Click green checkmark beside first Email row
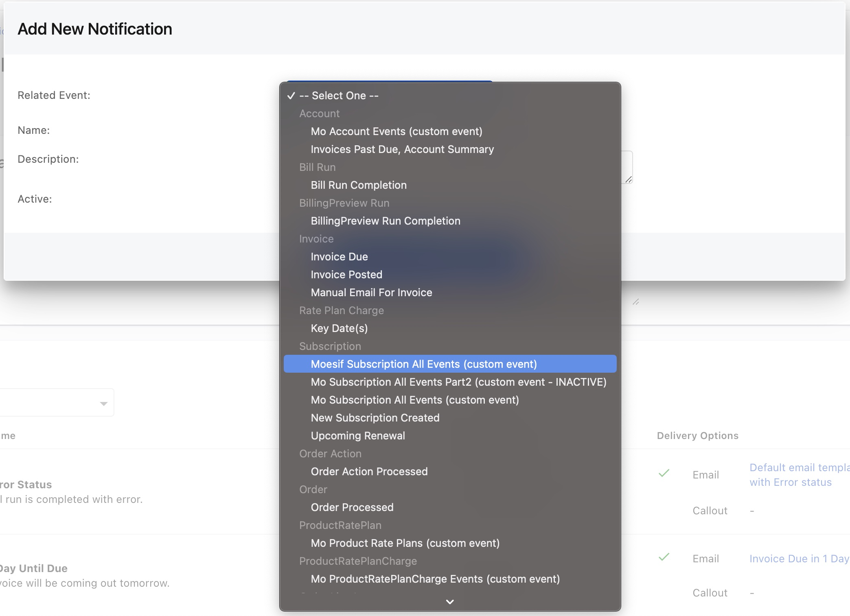The width and height of the screenshot is (850, 616). [x=664, y=473]
